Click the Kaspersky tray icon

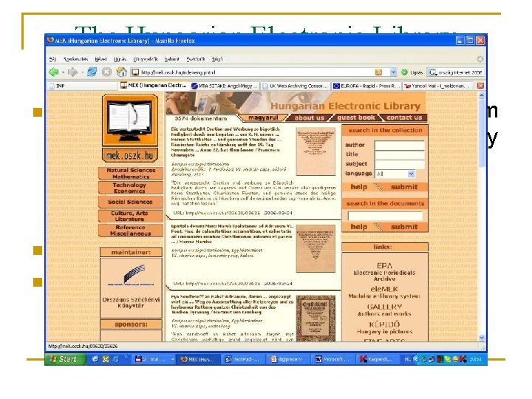pyautogui.click(x=463, y=359)
